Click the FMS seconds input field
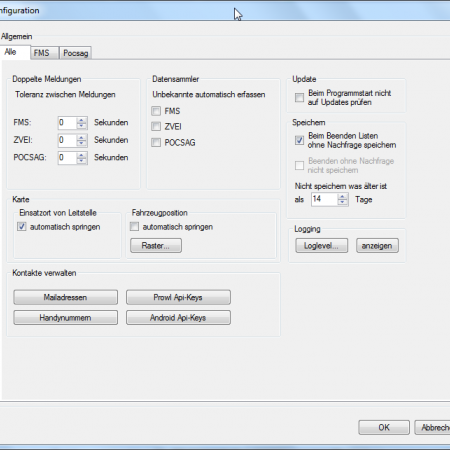Viewport: 450px width, 450px height. click(x=68, y=123)
